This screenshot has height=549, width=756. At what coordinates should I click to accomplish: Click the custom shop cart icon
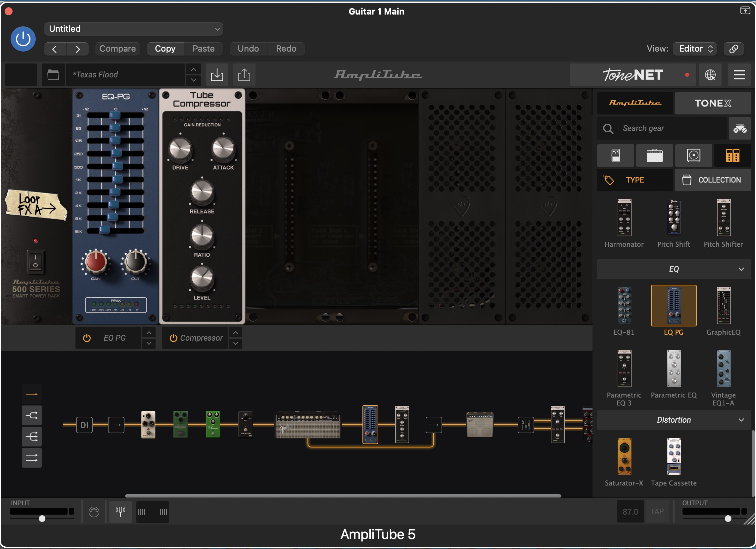(x=740, y=128)
